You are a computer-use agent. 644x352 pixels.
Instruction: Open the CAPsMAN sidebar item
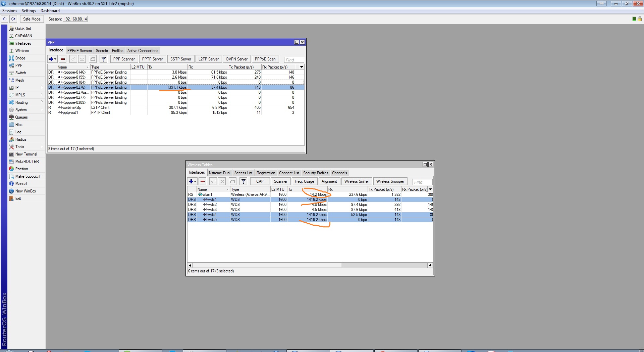click(23, 36)
